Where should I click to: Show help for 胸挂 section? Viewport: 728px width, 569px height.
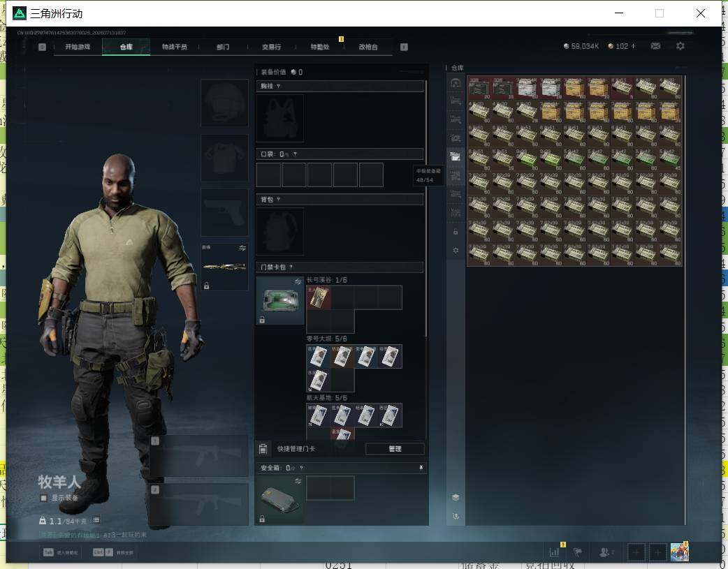[x=278, y=87]
